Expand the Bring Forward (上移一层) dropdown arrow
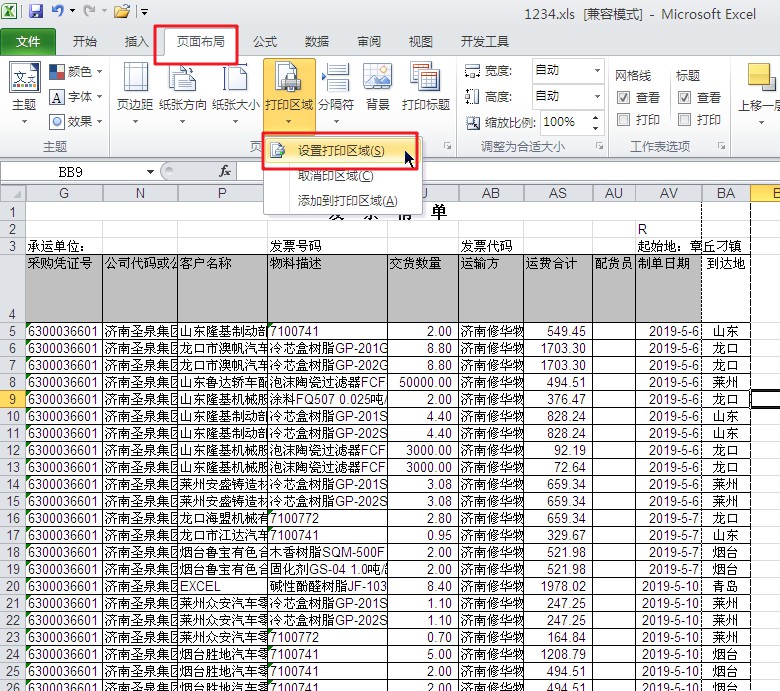This screenshot has width=780, height=691. [x=761, y=122]
